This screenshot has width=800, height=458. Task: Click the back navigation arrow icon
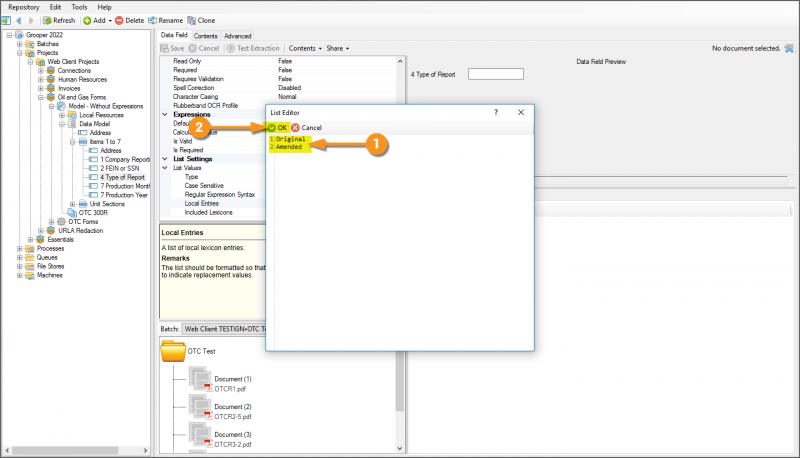(x=19, y=20)
